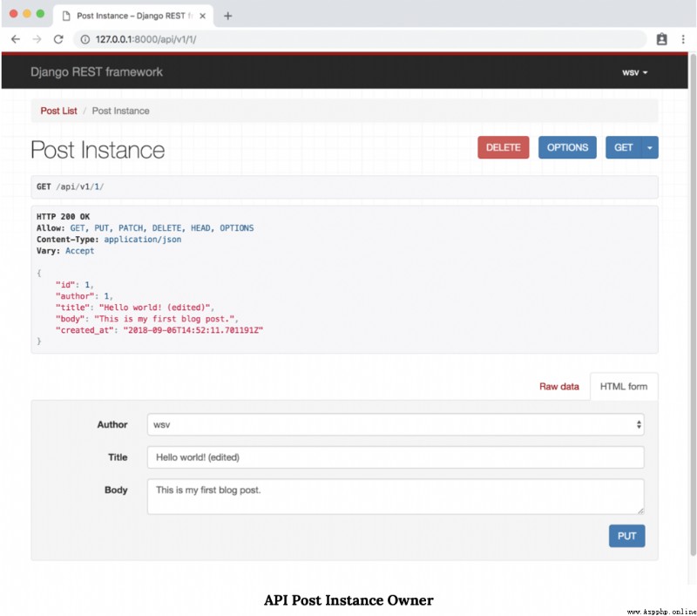The image size is (697, 616).
Task: Click the Post Instance page heading
Action: click(98, 150)
